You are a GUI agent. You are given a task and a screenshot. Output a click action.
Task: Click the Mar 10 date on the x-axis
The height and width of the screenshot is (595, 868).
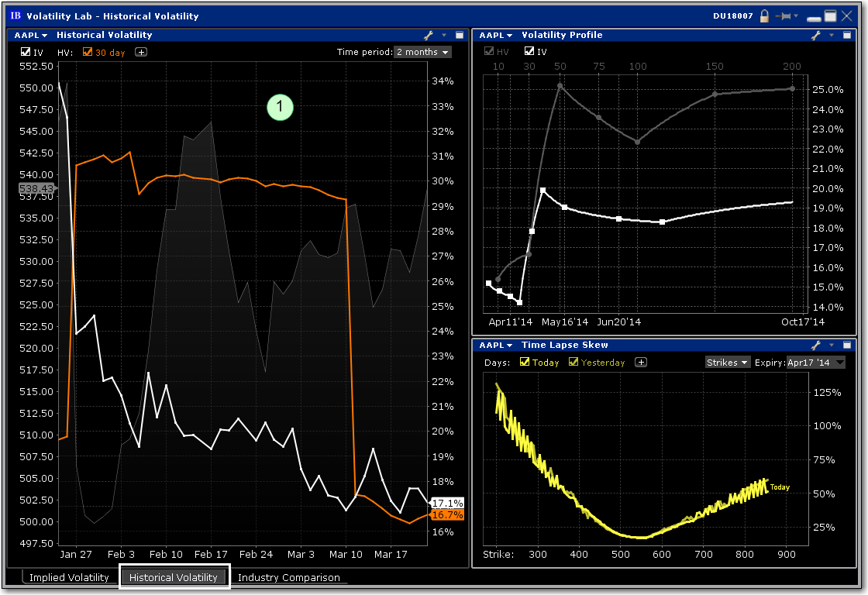(346, 554)
